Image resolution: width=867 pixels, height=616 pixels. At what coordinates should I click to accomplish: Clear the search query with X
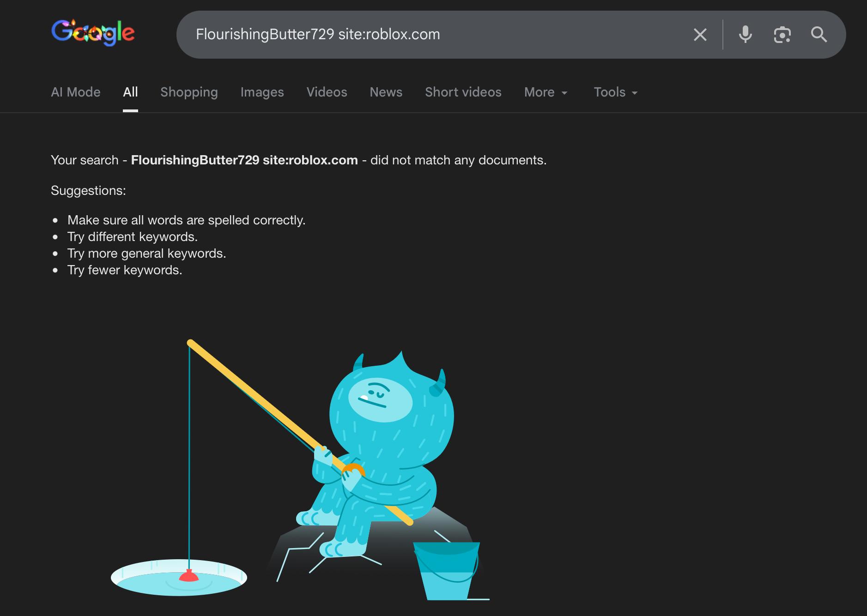700,35
